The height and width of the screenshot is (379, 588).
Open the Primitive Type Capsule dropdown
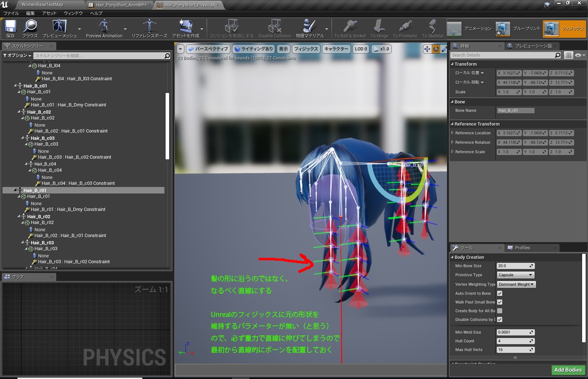tap(515, 275)
